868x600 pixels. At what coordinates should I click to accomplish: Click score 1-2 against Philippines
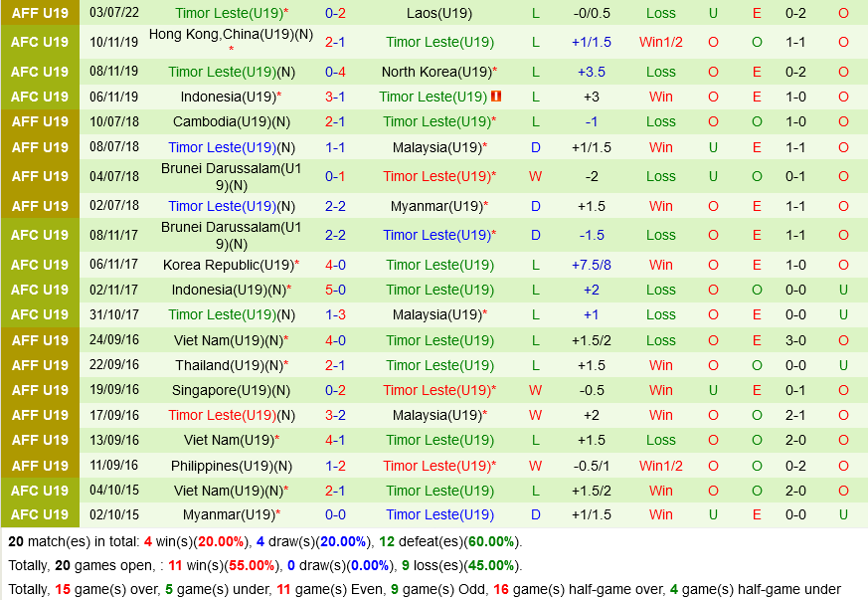[335, 466]
